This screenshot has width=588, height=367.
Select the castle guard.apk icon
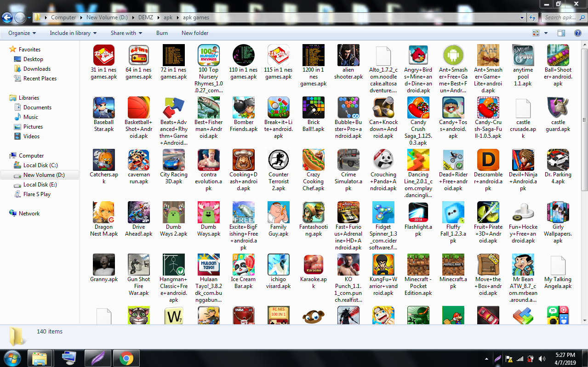click(558, 107)
